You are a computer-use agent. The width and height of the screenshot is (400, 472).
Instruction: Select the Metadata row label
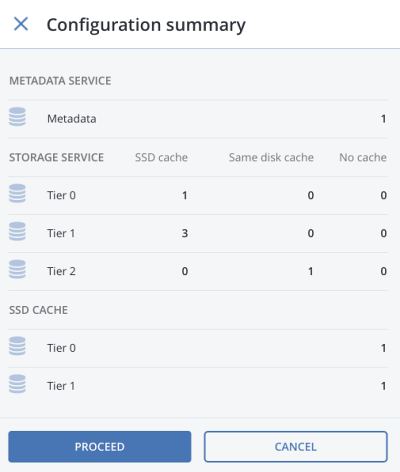pos(72,119)
